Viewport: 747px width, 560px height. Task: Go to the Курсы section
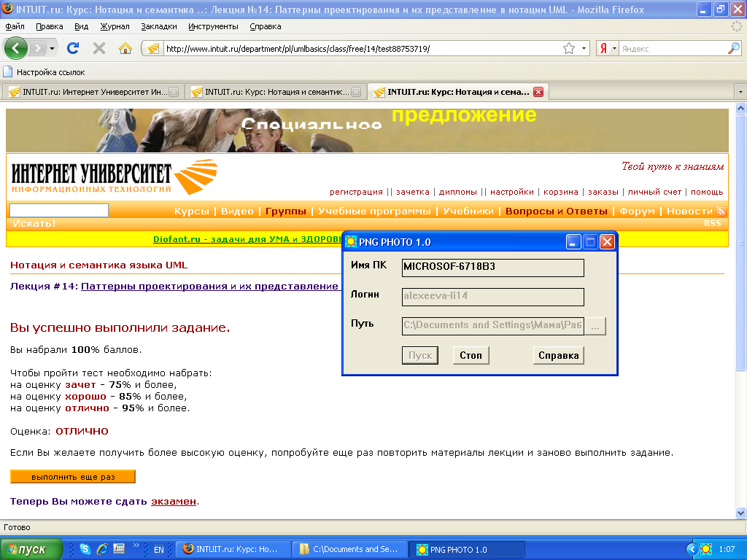(192, 211)
